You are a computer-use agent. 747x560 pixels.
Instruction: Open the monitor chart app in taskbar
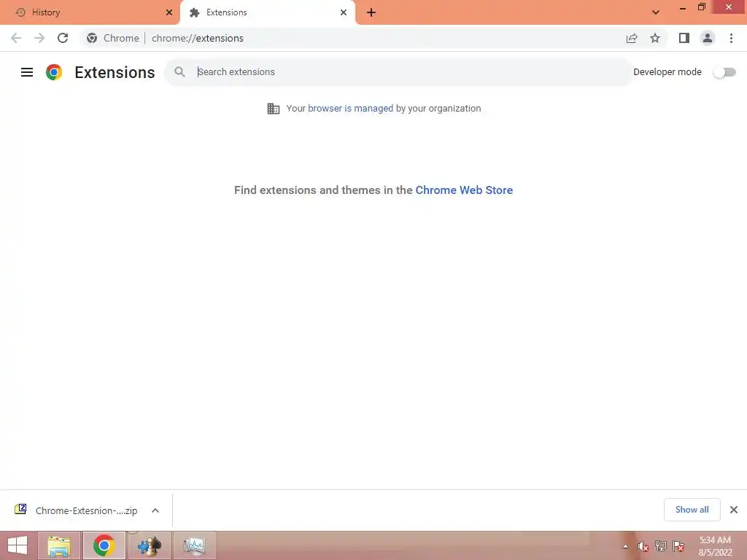click(x=194, y=545)
